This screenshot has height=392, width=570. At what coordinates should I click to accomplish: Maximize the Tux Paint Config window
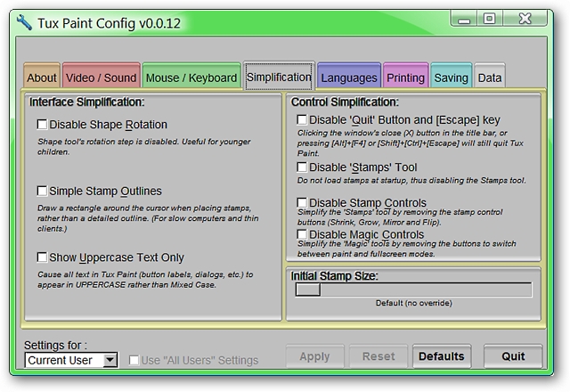[x=490, y=19]
